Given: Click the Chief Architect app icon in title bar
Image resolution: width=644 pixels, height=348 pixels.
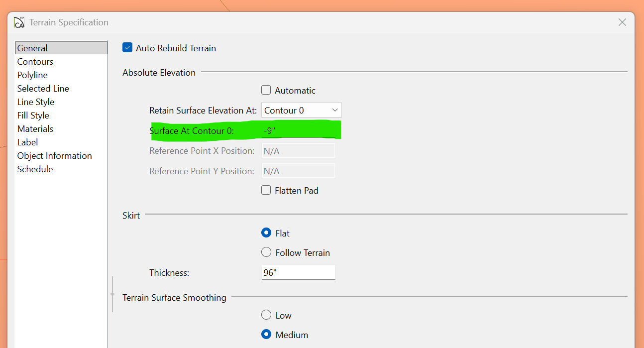Looking at the screenshot, I should [x=19, y=22].
